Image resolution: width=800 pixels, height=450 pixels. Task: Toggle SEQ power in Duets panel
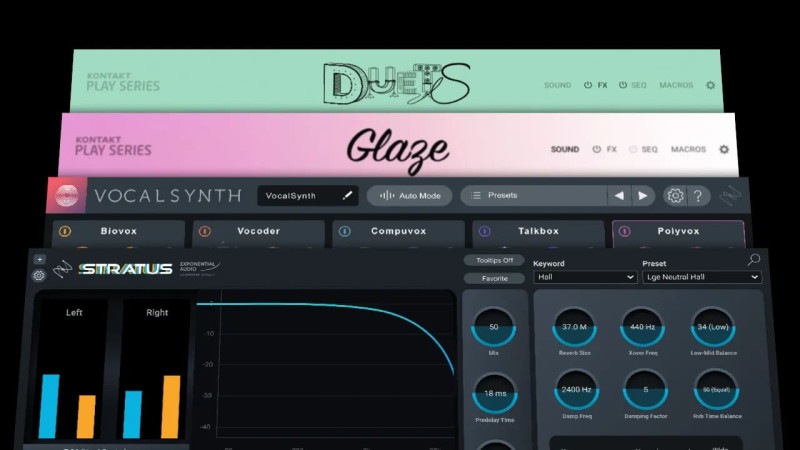coord(622,85)
